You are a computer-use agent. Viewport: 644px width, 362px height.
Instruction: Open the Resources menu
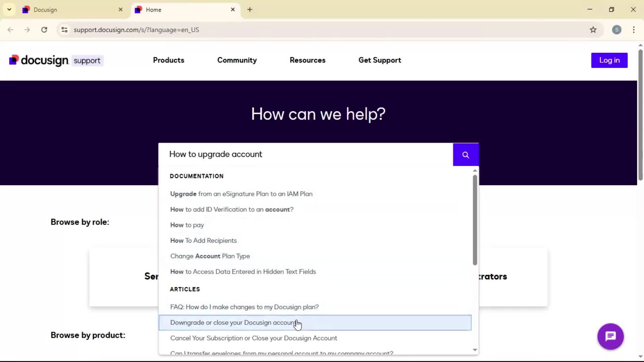(308, 60)
